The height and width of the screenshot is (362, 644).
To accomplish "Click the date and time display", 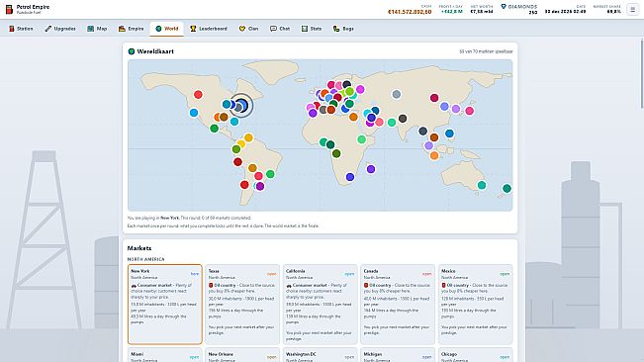I will 565,12.
